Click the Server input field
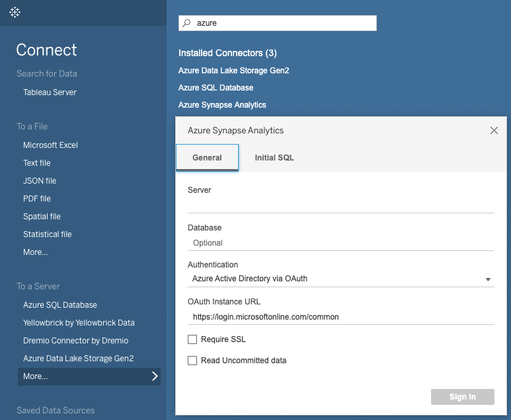This screenshot has width=511, height=420. pos(340,205)
